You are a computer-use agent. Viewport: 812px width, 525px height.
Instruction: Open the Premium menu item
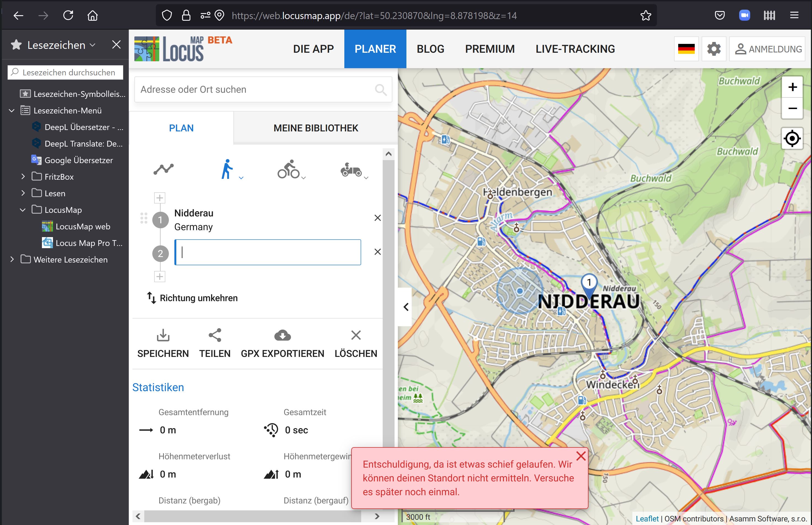490,49
